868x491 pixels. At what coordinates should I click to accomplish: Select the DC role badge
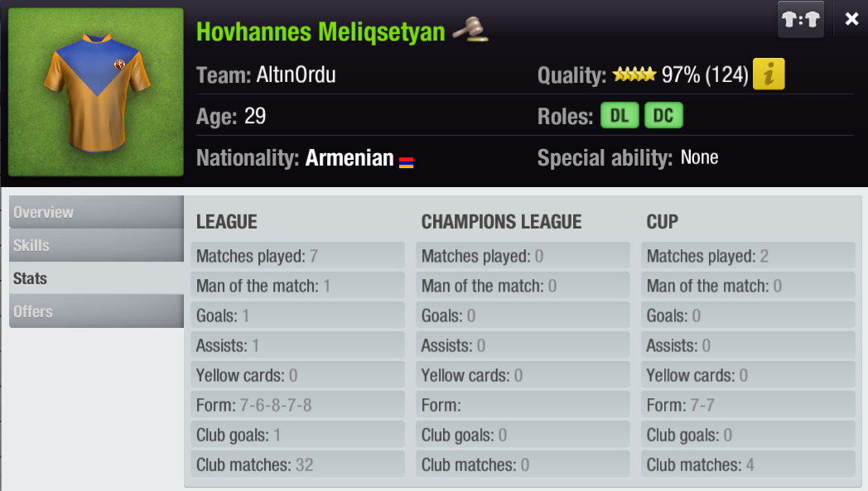click(x=663, y=116)
